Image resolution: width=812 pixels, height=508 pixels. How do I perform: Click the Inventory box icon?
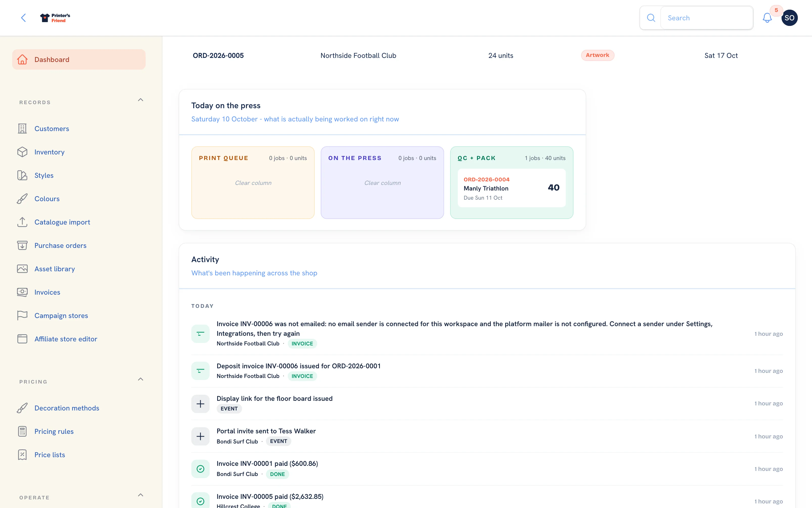point(22,152)
